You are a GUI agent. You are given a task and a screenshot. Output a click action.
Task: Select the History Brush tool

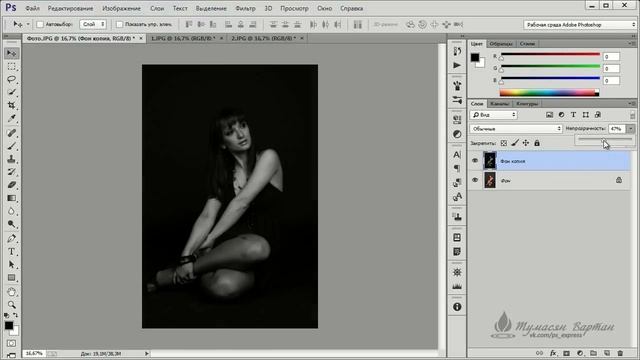pyautogui.click(x=11, y=172)
